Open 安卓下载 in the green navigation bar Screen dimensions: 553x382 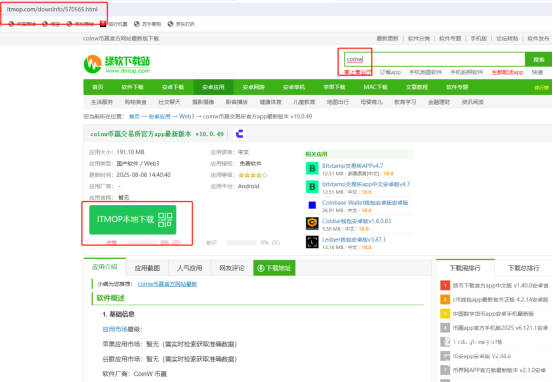(x=173, y=87)
